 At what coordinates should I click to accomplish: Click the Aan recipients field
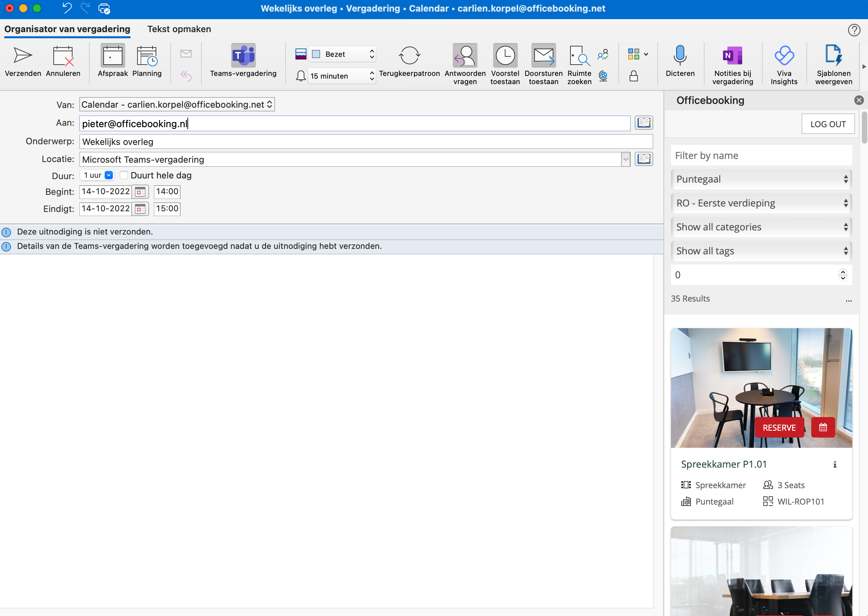(x=355, y=124)
